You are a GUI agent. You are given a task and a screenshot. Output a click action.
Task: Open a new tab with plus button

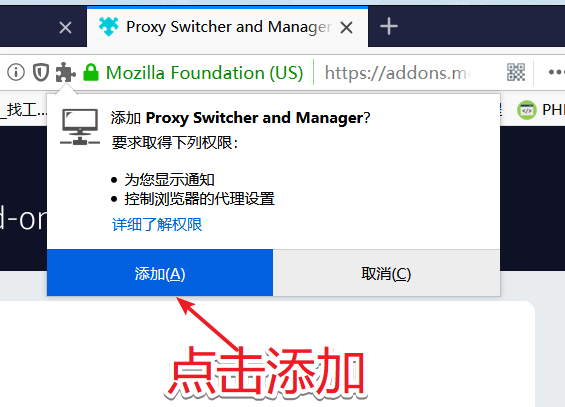pos(389,27)
